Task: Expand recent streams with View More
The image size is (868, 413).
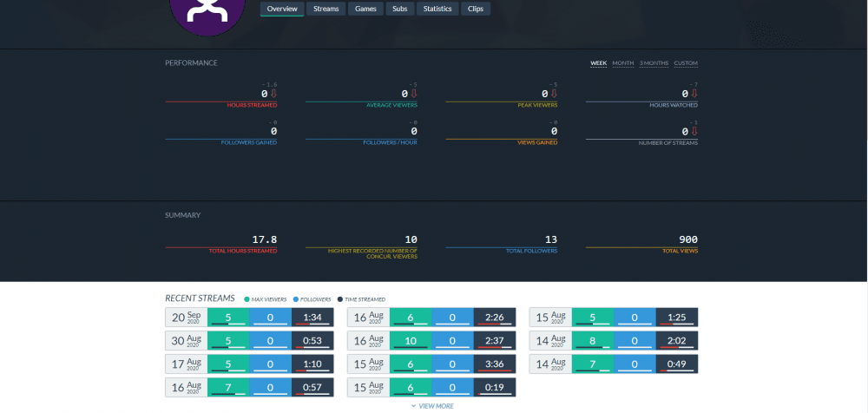Action: (x=434, y=405)
